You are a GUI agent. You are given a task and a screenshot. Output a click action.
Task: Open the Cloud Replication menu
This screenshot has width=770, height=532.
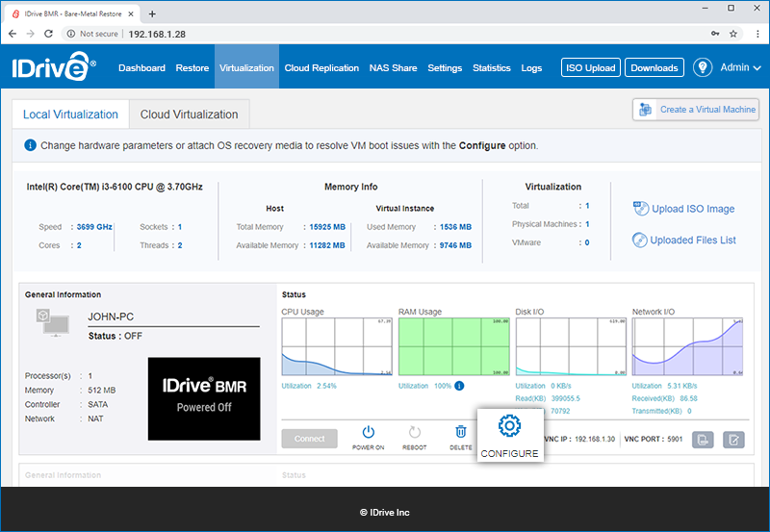pos(321,67)
